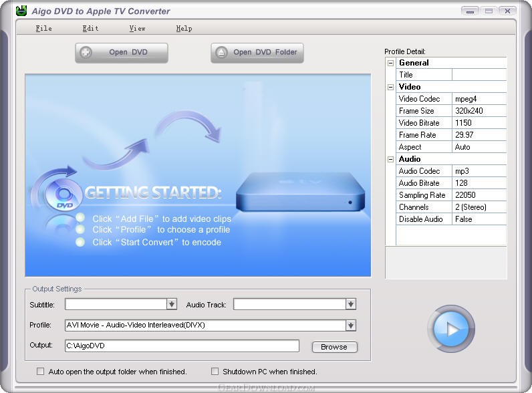Select the Audio Codec value mp3
Screen dimensions: 532x393
click(479, 171)
